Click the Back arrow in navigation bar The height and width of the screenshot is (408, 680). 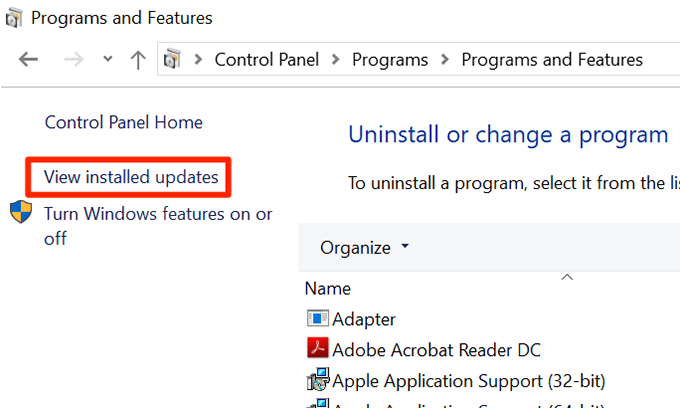click(28, 59)
